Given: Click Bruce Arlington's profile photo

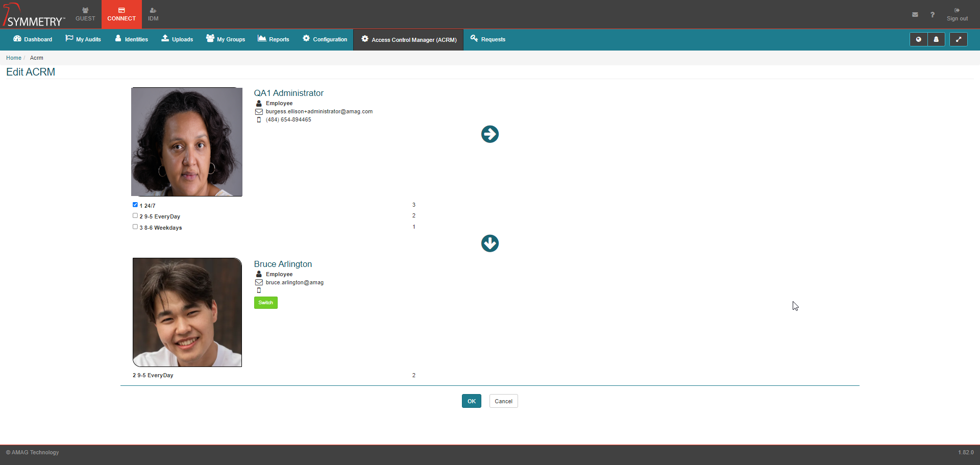Looking at the screenshot, I should point(187,312).
